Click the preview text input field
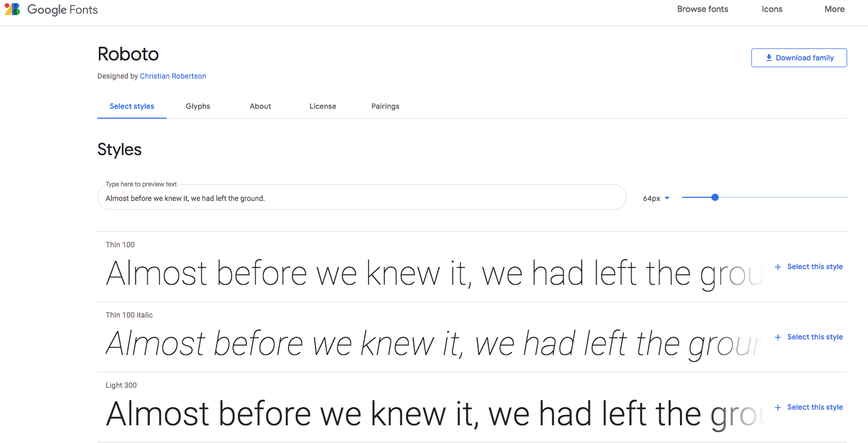The width and height of the screenshot is (868, 443). (x=361, y=197)
